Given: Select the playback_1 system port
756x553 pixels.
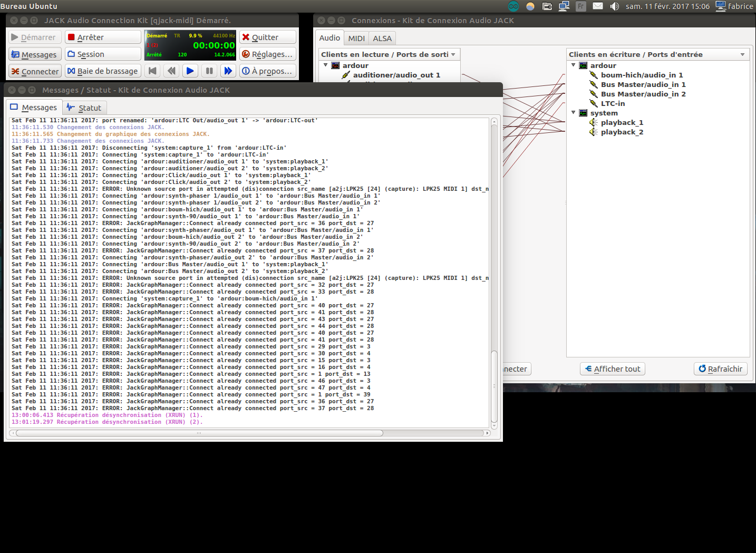Looking at the screenshot, I should tap(622, 122).
